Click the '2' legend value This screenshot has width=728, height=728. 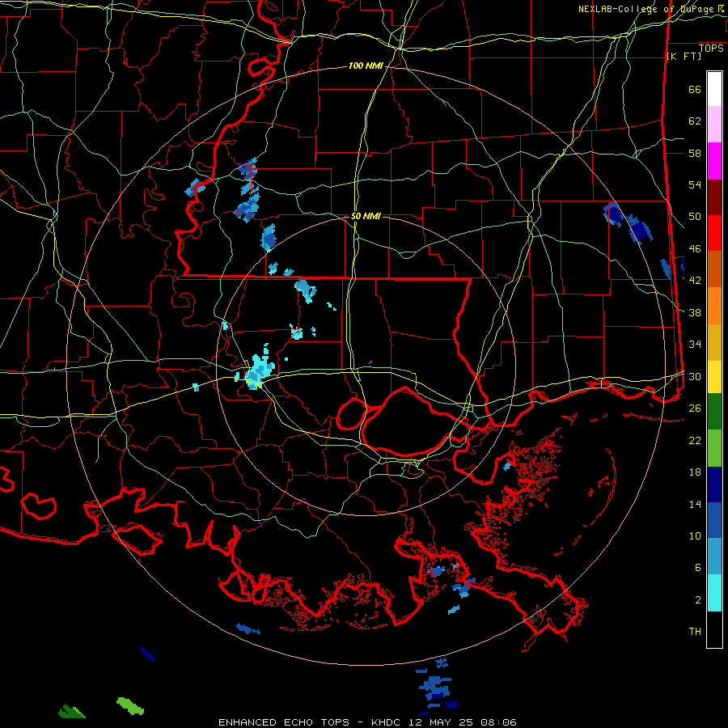[698, 600]
